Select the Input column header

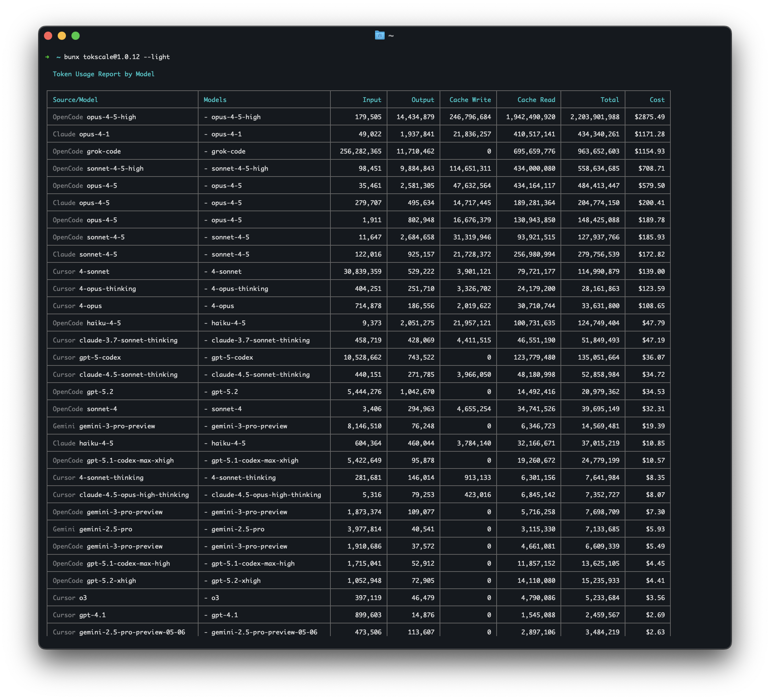tap(372, 100)
